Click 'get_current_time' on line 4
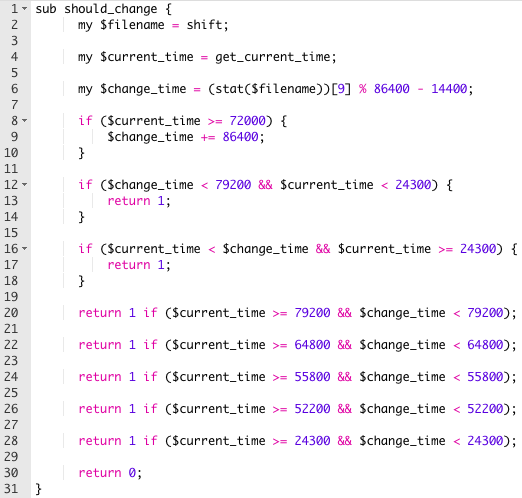The width and height of the screenshot is (522, 498). coord(273,57)
